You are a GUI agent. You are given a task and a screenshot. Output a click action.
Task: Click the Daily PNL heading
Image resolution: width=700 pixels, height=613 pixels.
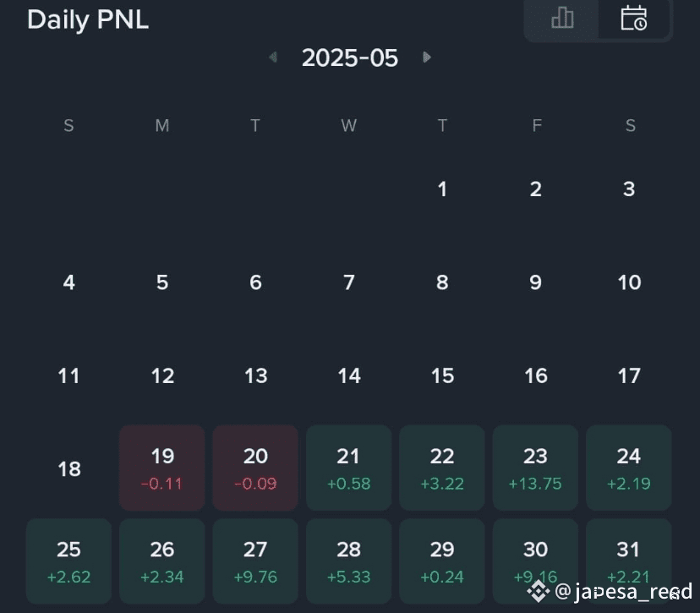(x=88, y=20)
